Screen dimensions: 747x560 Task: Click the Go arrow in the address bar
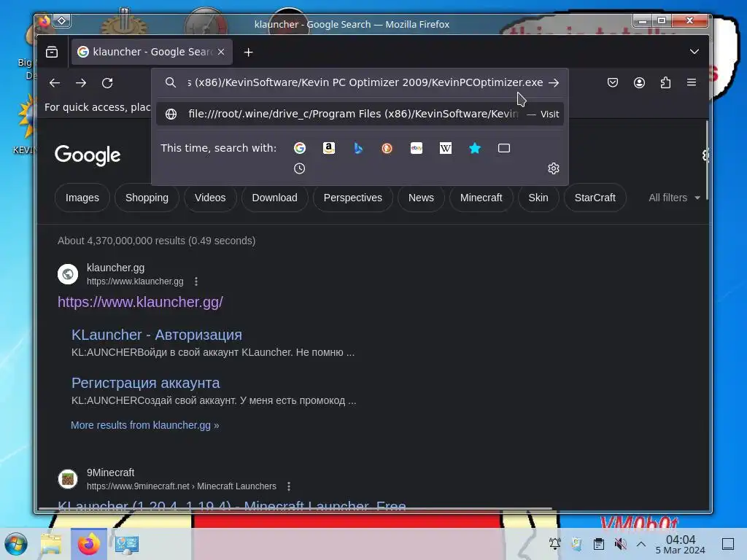click(554, 82)
